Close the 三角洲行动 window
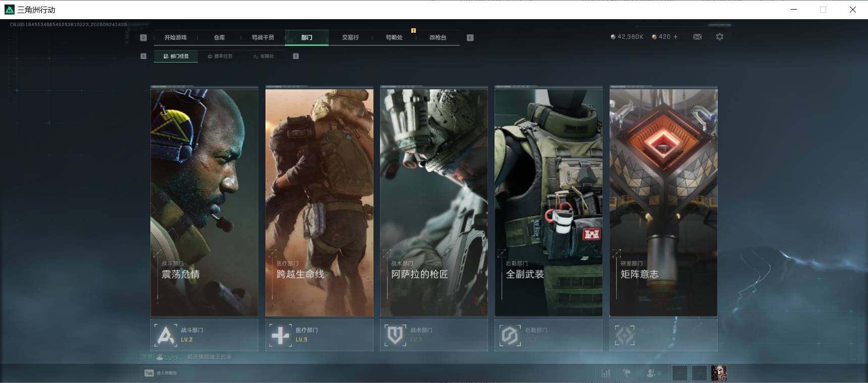The image size is (868, 383). point(853,10)
